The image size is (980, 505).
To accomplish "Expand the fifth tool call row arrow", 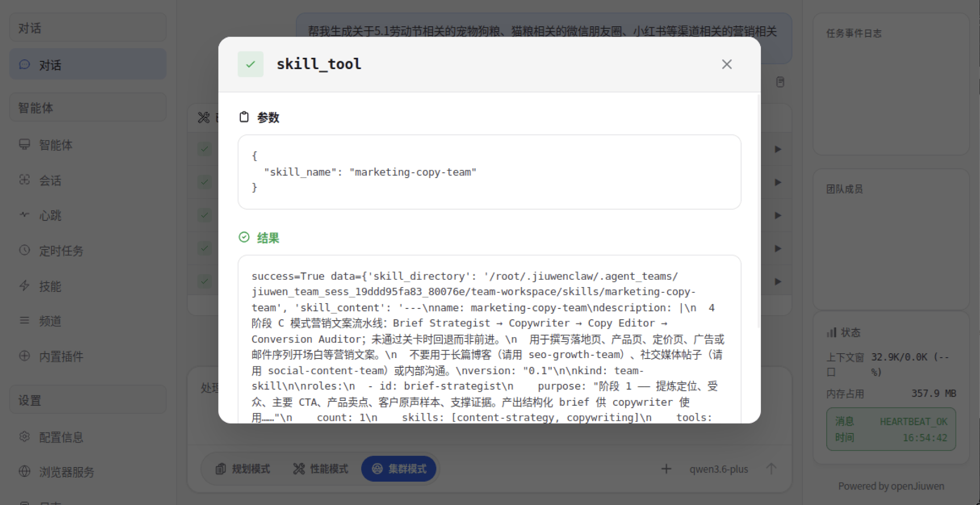I will 778,282.
